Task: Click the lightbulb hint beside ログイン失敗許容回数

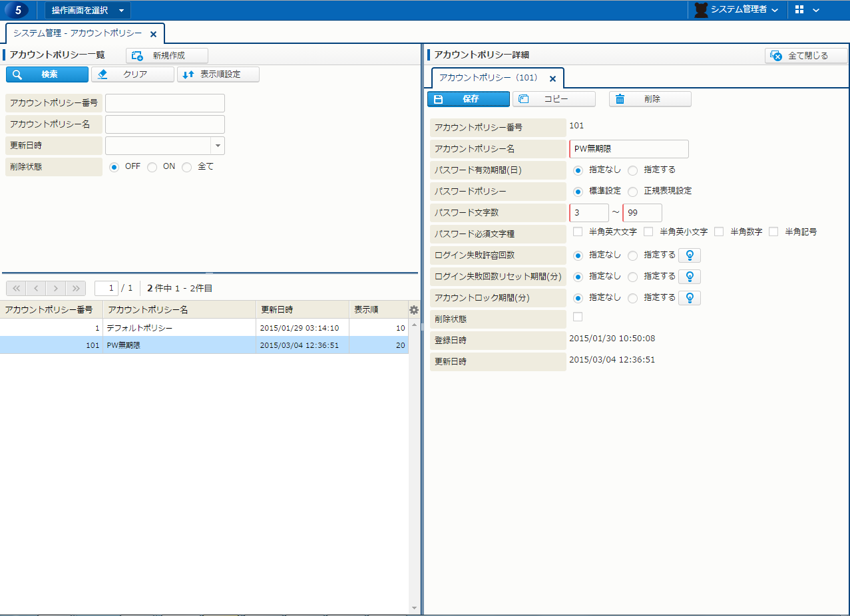Action: [x=689, y=255]
